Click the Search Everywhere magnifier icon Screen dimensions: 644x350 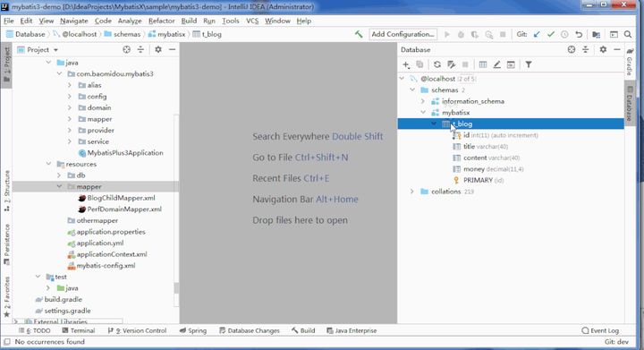[x=628, y=35]
